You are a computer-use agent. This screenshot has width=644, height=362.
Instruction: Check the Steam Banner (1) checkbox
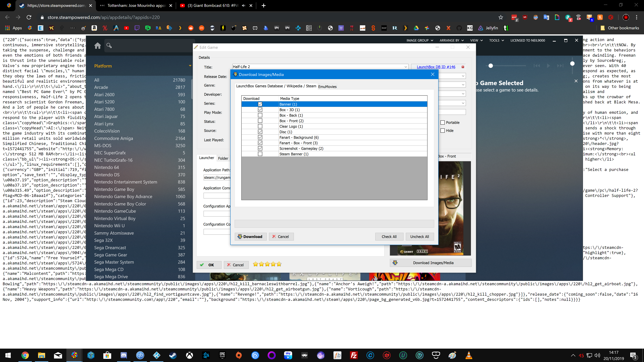tap(260, 154)
